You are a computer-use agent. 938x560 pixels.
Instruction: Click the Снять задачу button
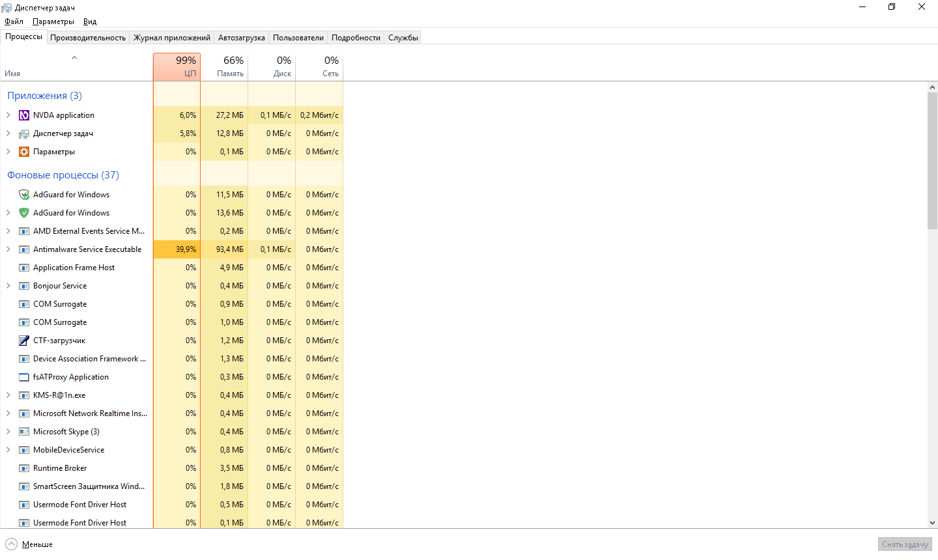coord(905,544)
